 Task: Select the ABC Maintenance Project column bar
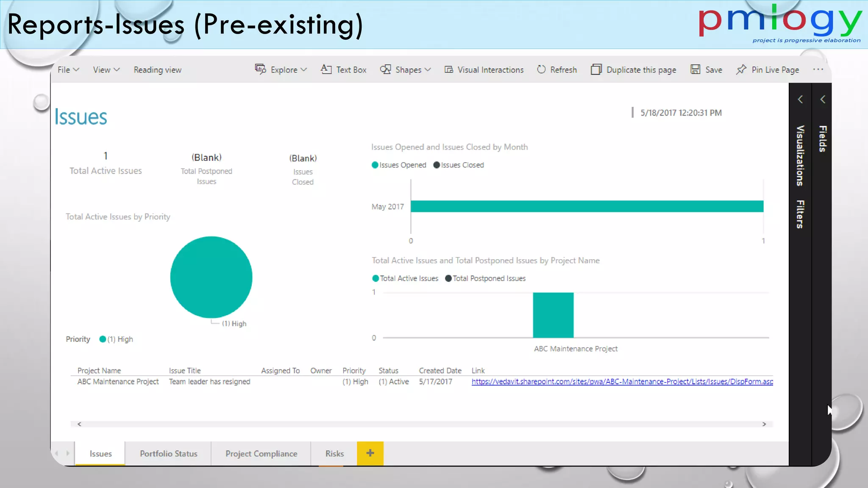(553, 315)
